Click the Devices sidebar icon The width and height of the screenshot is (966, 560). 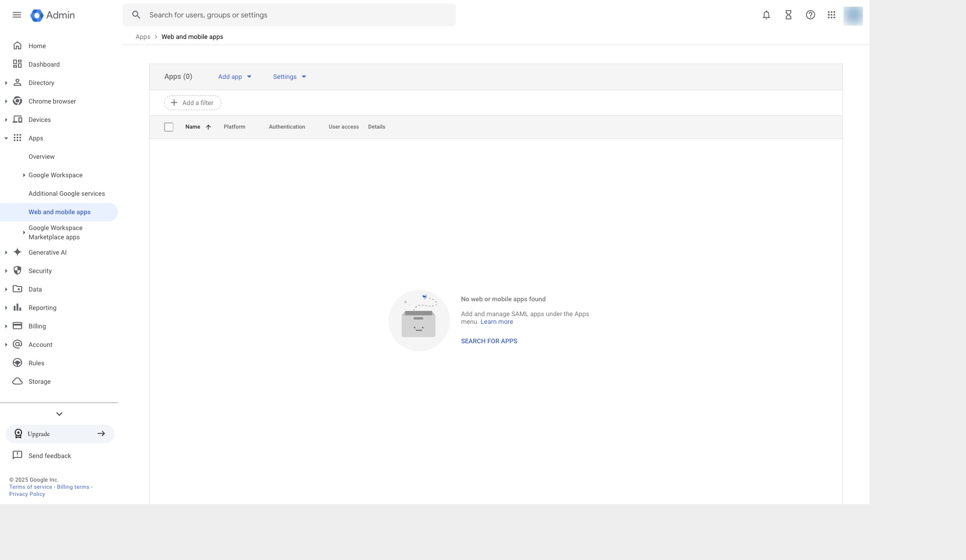coord(17,119)
